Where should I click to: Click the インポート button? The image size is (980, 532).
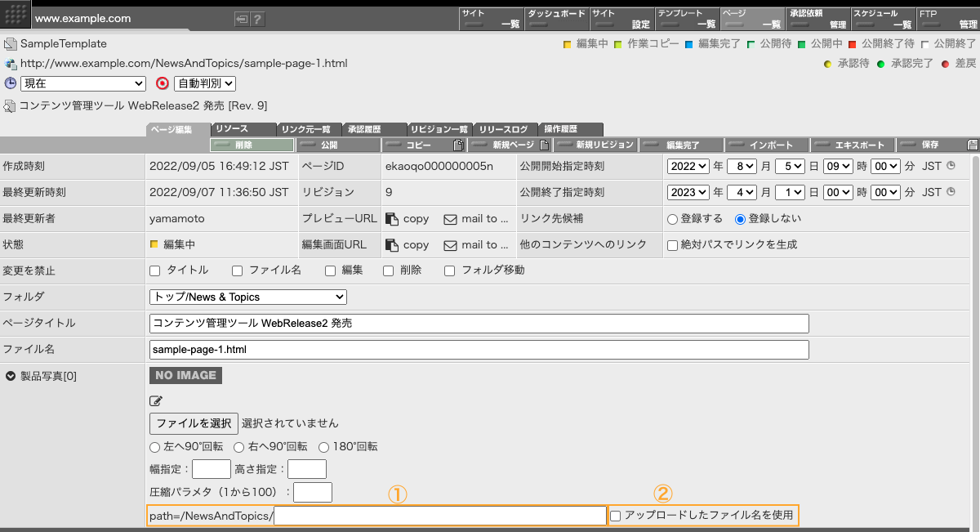pos(767,145)
